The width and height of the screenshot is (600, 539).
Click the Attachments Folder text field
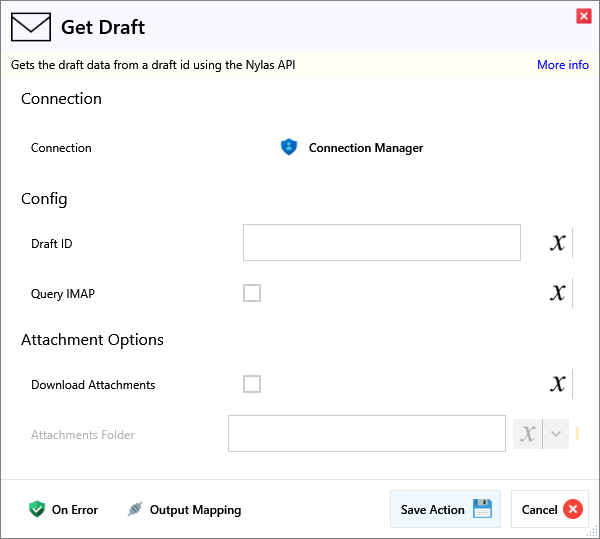pos(366,434)
